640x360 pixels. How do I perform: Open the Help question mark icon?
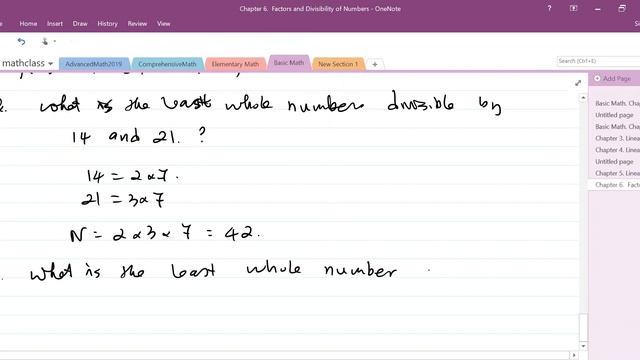coord(549,8)
